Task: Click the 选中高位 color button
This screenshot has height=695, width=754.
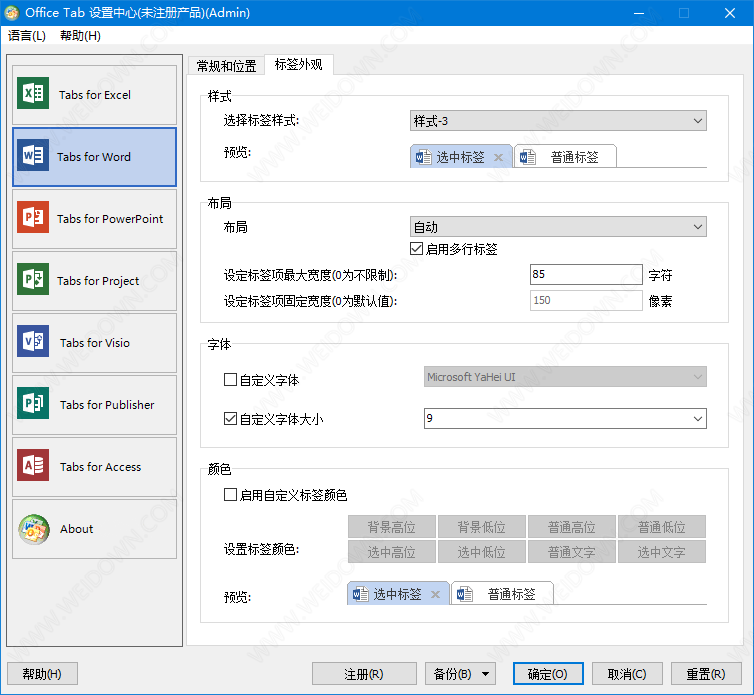Action: 392,552
